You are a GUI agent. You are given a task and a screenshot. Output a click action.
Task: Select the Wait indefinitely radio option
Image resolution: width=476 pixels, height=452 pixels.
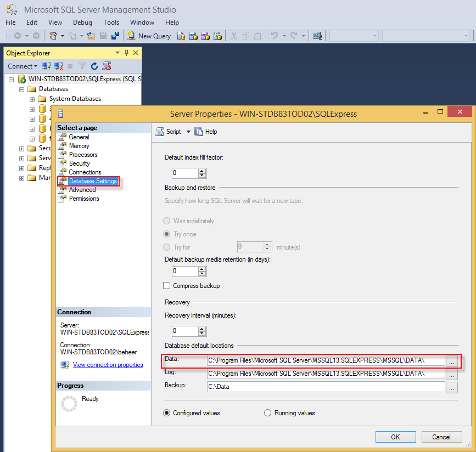pos(167,221)
